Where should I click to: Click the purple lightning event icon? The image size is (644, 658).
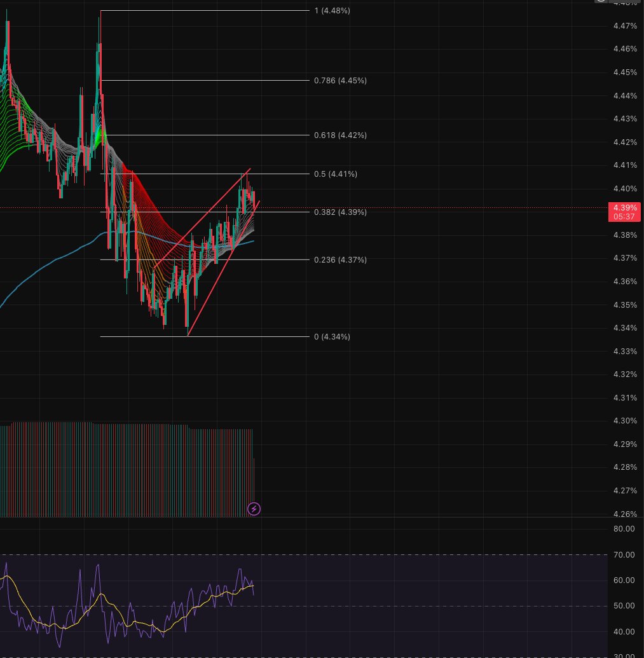click(254, 509)
